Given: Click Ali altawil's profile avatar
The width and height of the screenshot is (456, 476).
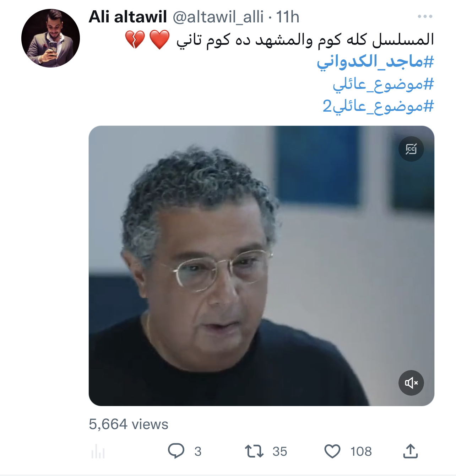Looking at the screenshot, I should point(50,38).
